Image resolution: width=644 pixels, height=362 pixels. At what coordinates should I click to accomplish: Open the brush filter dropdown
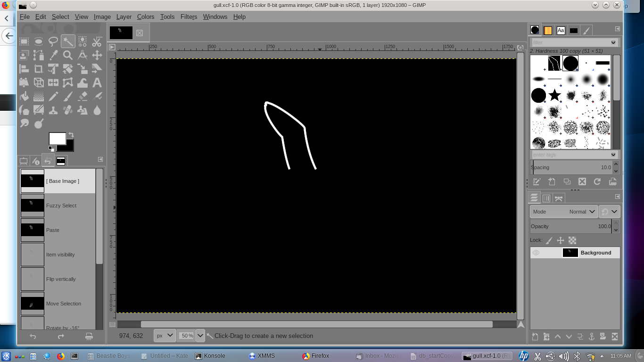(613, 42)
